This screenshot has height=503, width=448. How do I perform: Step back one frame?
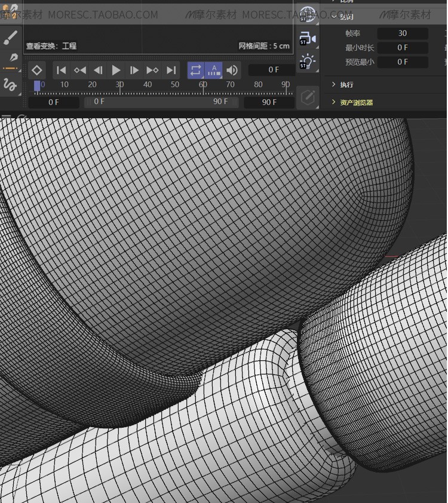[x=98, y=70]
